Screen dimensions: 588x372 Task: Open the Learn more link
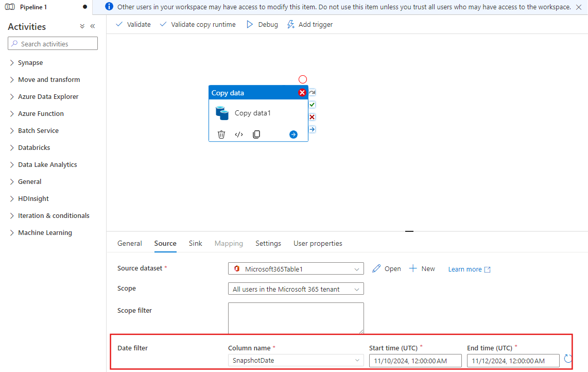[x=469, y=269]
